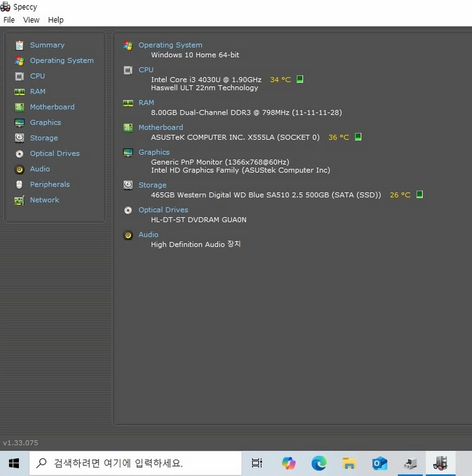
Task: Open the Optical Drives heading link
Action: (164, 210)
